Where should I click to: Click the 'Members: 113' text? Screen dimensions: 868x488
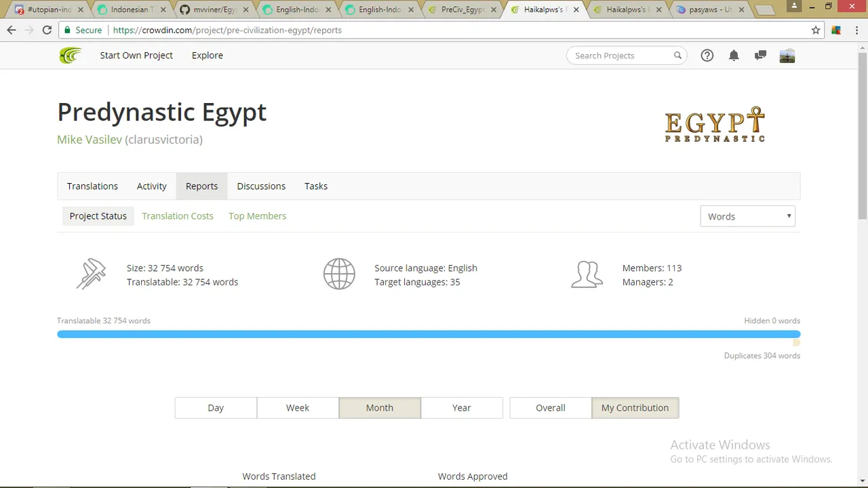point(652,268)
